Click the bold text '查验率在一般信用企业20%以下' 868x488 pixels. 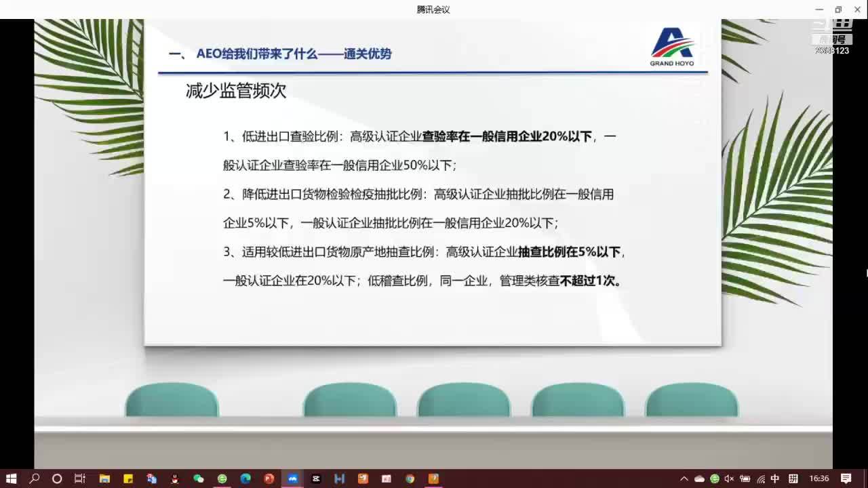coord(507,136)
